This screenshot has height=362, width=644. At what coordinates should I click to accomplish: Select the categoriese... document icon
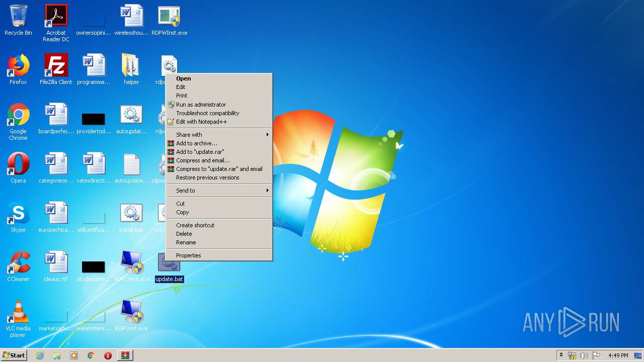(x=56, y=168)
